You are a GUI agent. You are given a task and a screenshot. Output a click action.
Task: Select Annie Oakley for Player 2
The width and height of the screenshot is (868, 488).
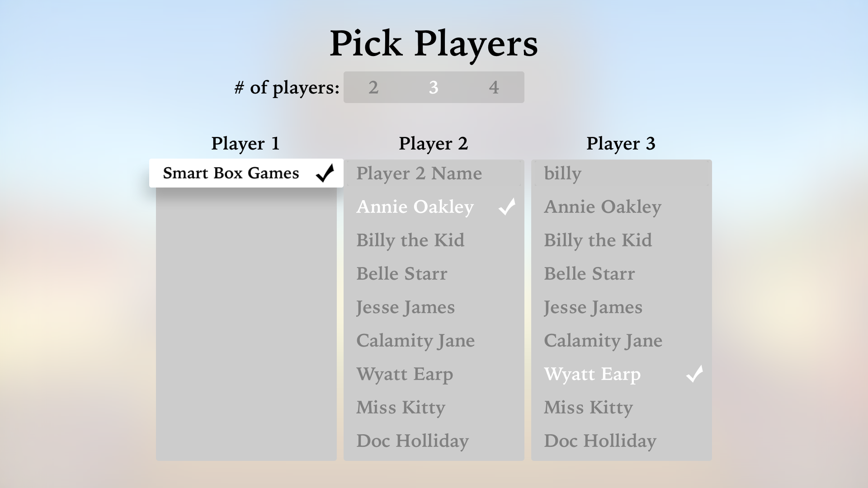pyautogui.click(x=415, y=206)
